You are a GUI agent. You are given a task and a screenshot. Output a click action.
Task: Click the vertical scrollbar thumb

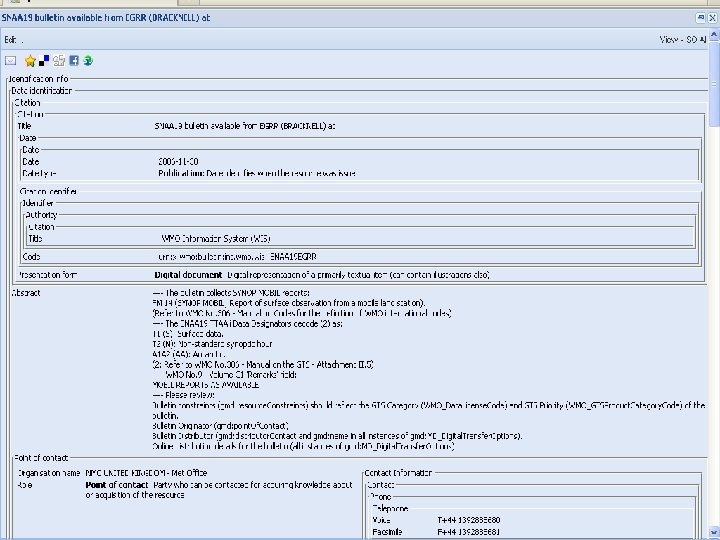point(714,84)
